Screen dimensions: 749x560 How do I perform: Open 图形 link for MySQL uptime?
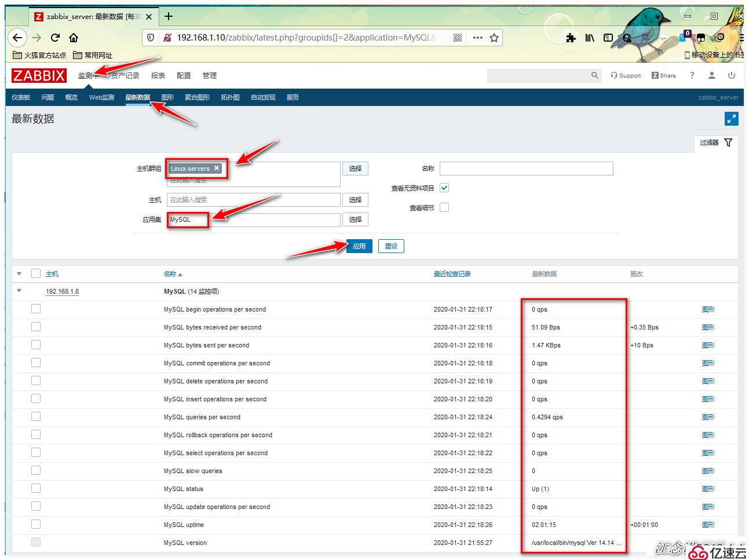pyautogui.click(x=708, y=525)
